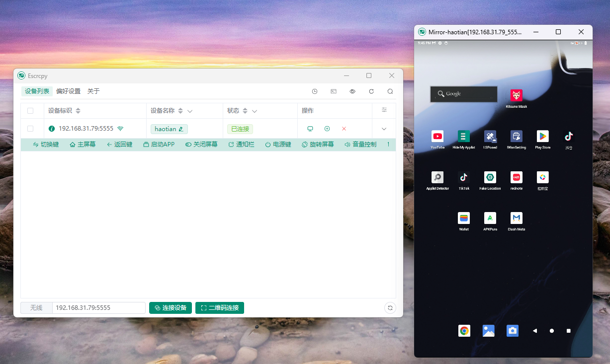Screen dimensions: 610x364
Task: Open the search magnifier icon in Escrcpy
Action: 390,91
